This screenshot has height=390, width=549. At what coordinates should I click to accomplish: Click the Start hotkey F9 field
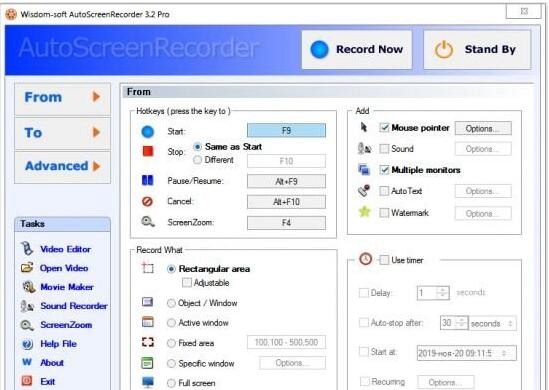click(x=286, y=130)
